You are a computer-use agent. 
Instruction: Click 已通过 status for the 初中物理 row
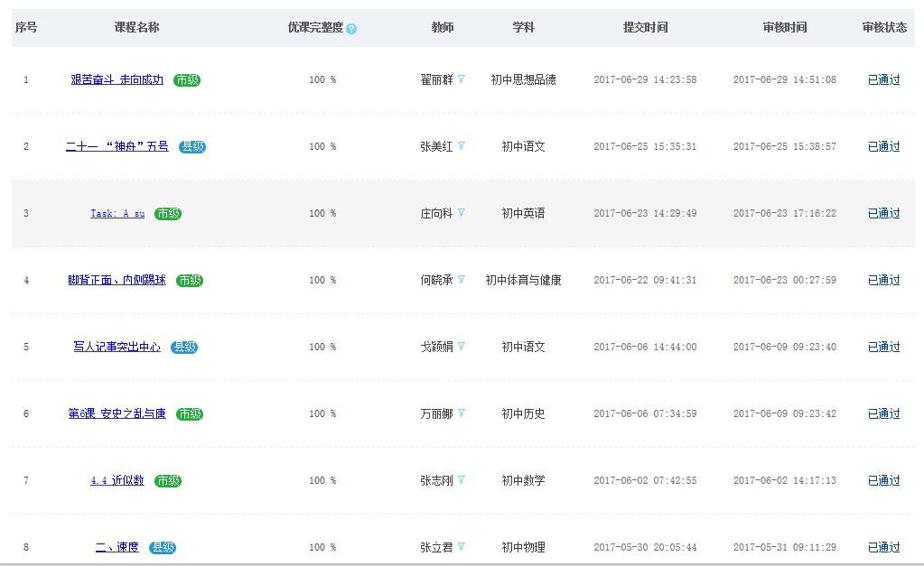883,547
